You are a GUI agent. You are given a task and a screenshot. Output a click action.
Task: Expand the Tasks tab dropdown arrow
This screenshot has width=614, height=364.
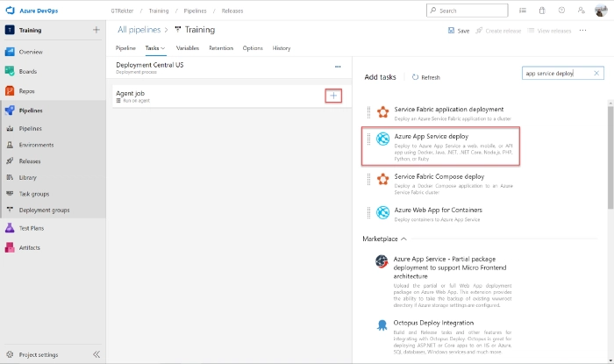(x=163, y=48)
